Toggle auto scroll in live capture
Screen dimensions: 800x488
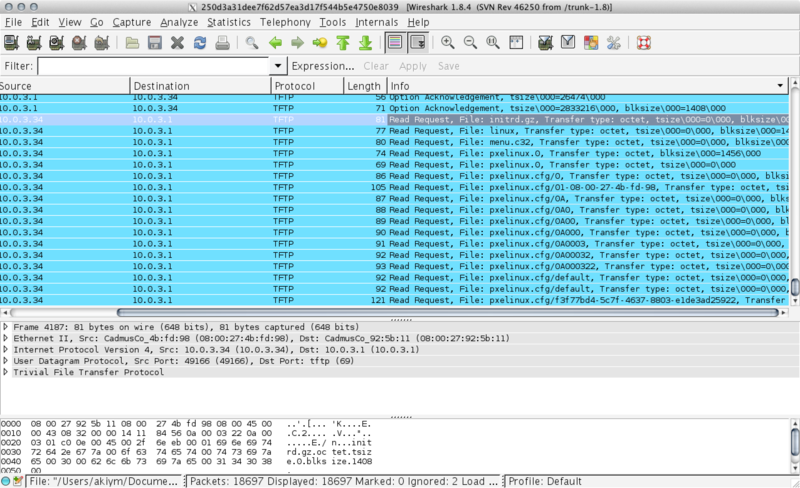point(418,43)
